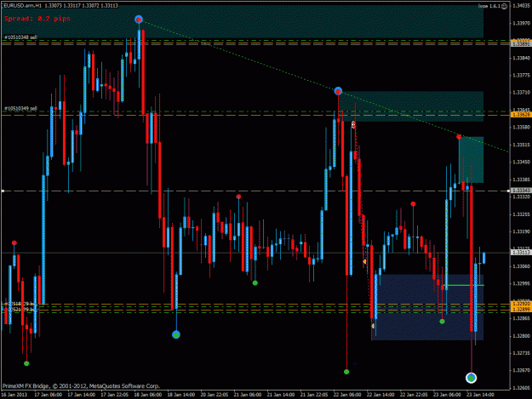
Task: Click the green dot marker at the 22 Jan 06:00 low
Action: click(x=346, y=372)
